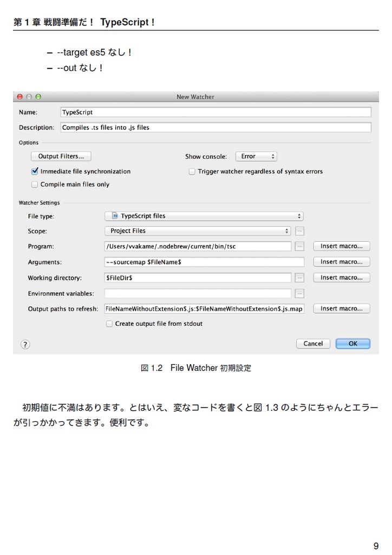Click the Watcher Settings section label
392x555 pixels.
[39, 203]
